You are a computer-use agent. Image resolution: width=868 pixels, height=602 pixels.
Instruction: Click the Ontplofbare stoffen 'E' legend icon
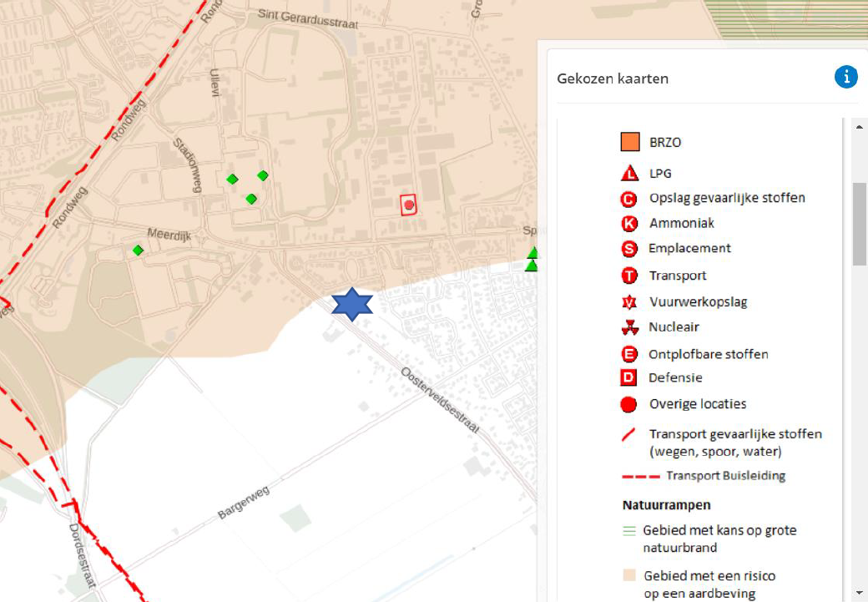click(x=629, y=354)
